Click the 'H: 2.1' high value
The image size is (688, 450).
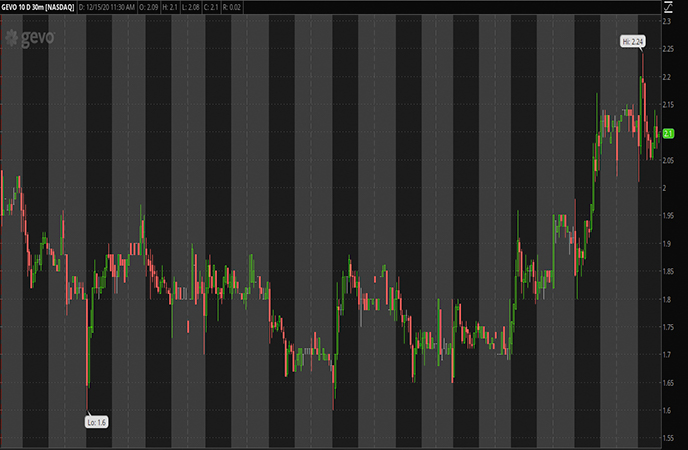(170, 7)
